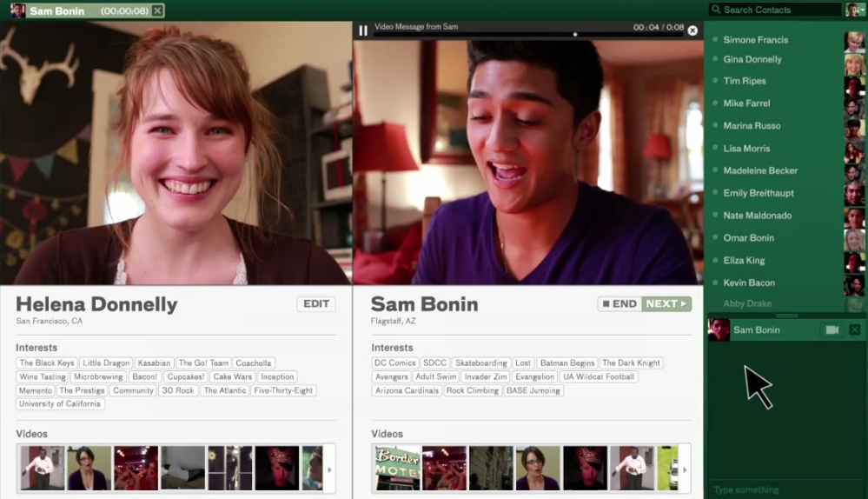Click Simone Francis's contact avatar
Viewport: 868px width, 499px height.
pos(854,41)
